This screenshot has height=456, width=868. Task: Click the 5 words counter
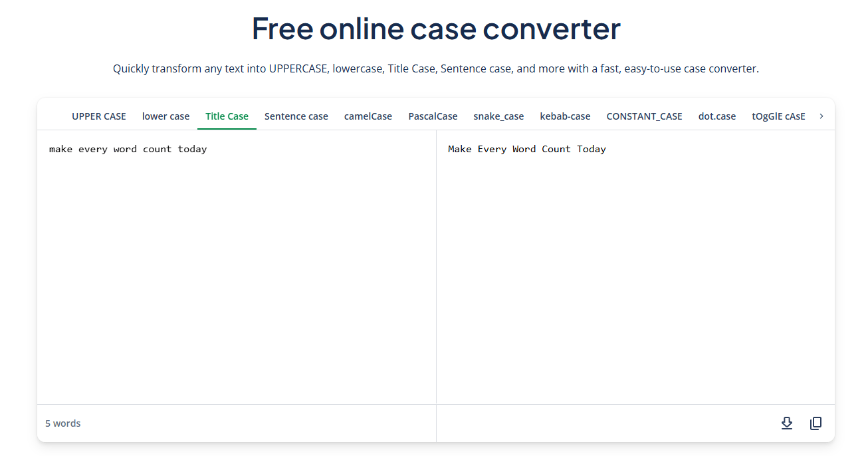pos(63,423)
